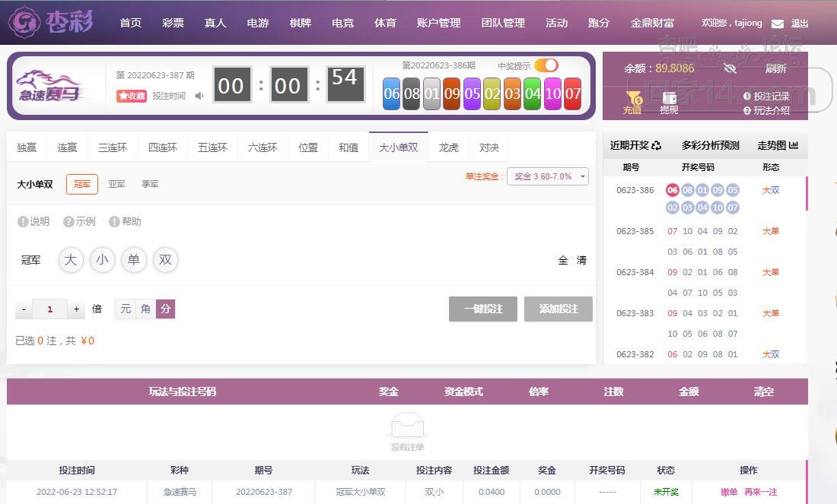Refresh recent draws via 近期开奖 icon
This screenshot has width=837, height=504.
tap(657, 145)
